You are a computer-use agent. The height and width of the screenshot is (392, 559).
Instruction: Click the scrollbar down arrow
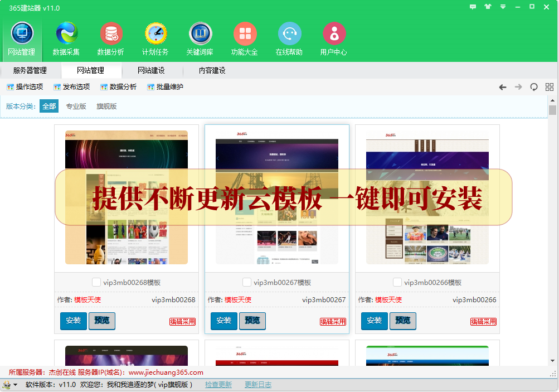coord(552,361)
